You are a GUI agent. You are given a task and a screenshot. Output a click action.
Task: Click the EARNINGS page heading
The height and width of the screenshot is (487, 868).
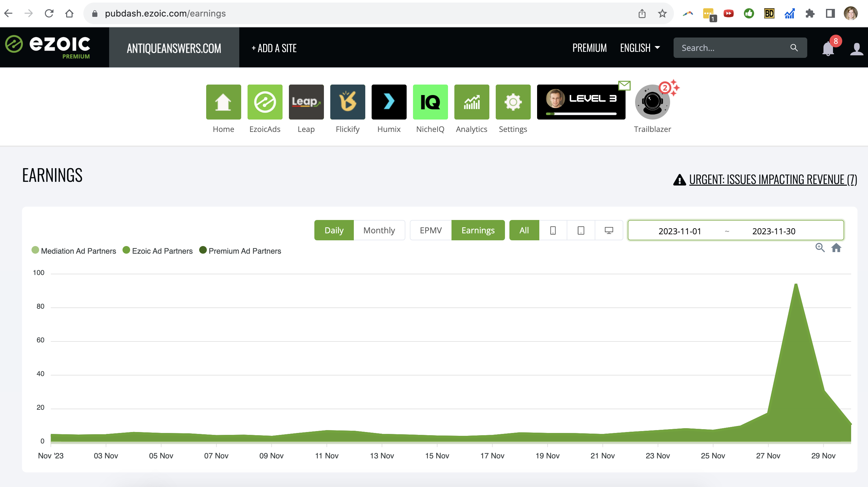(52, 175)
